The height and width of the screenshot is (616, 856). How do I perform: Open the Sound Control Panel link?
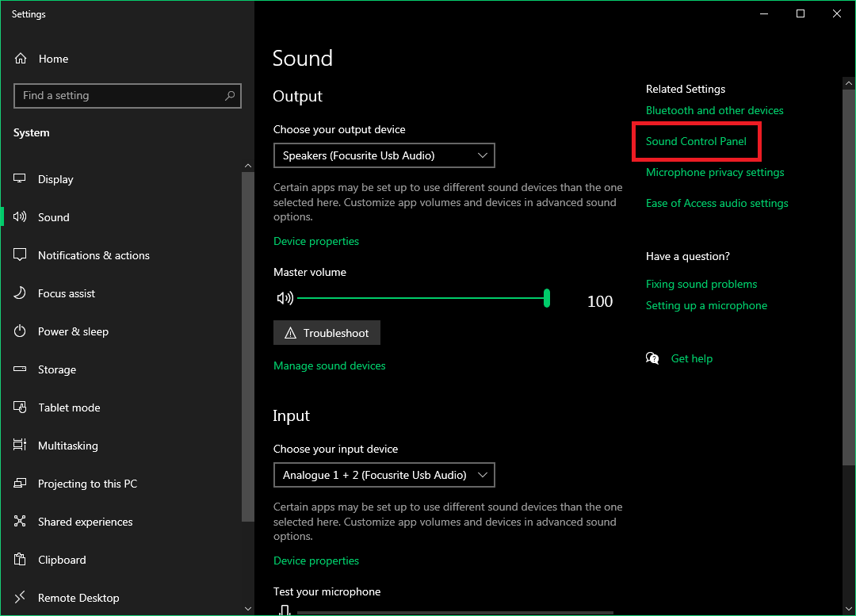[696, 141]
